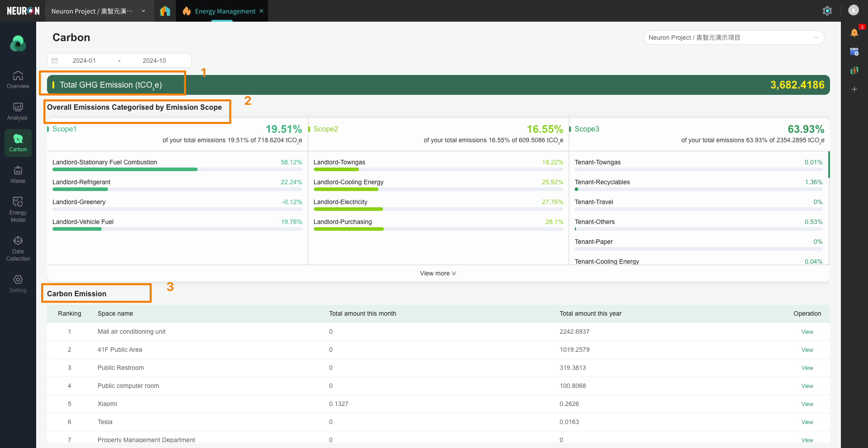Click the Space name column header
Viewport: 868px width, 448px height.
(115, 313)
